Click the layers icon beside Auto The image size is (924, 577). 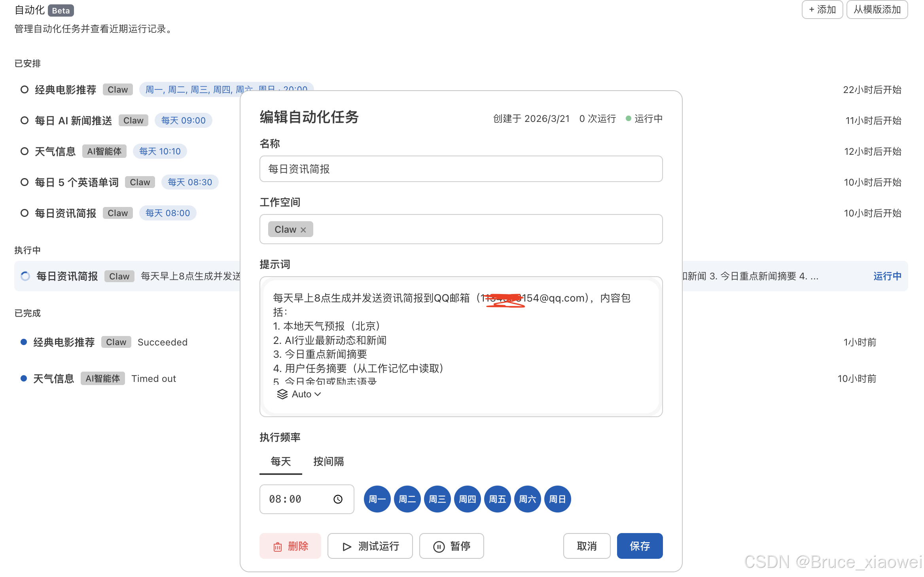(x=282, y=394)
